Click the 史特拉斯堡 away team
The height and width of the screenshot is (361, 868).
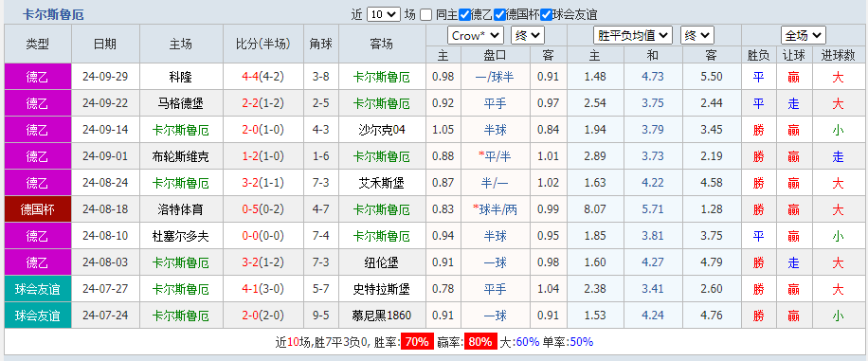pos(382,289)
